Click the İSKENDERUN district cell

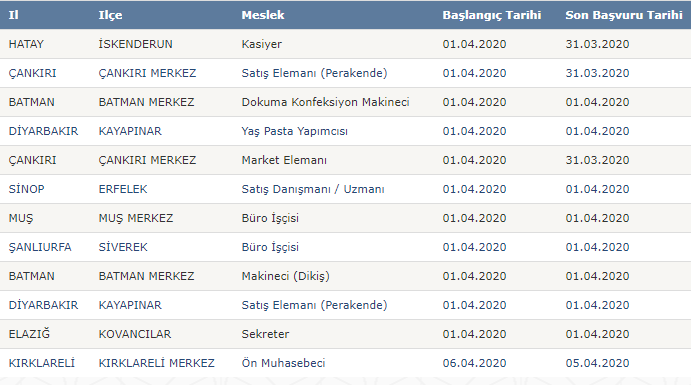136,44
